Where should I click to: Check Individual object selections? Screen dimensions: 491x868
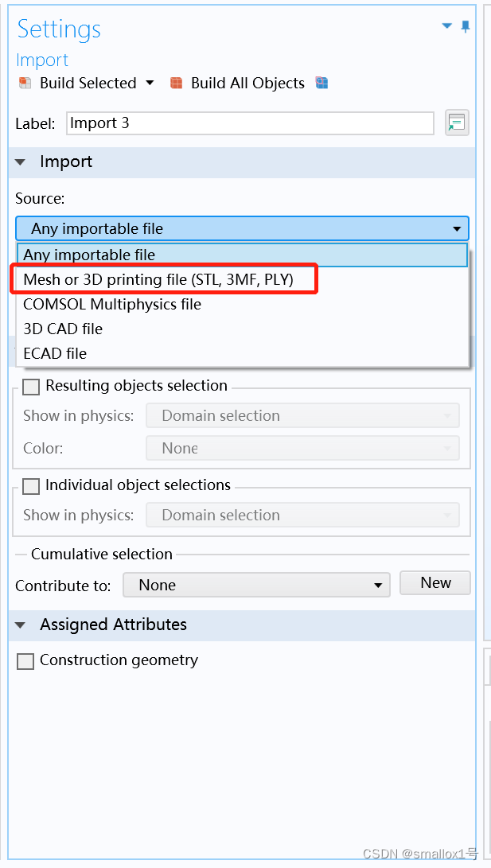(x=30, y=486)
